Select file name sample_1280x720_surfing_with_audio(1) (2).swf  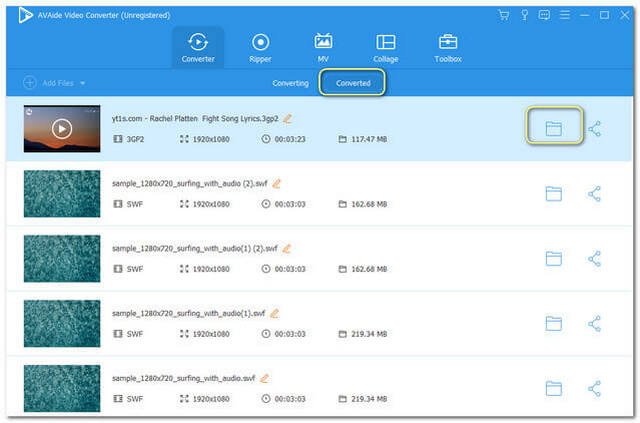195,249
